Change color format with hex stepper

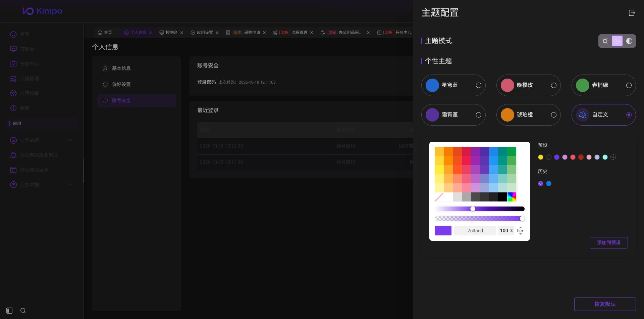coord(521,231)
